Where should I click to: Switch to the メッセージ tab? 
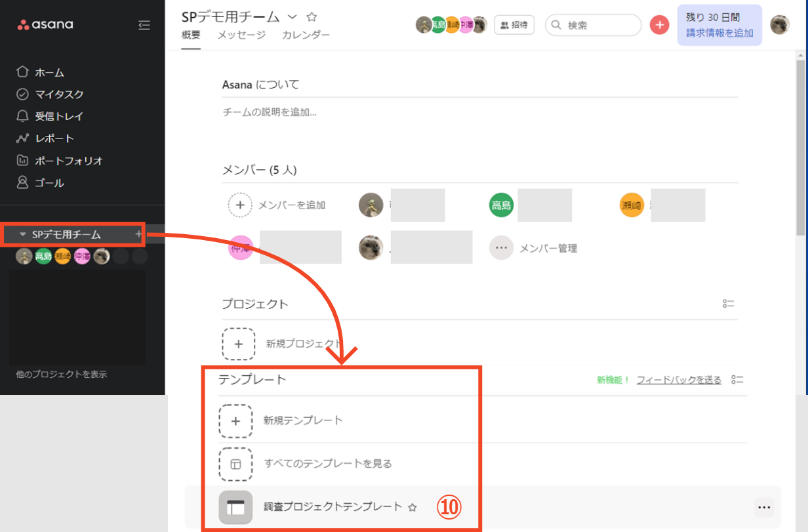[x=241, y=35]
